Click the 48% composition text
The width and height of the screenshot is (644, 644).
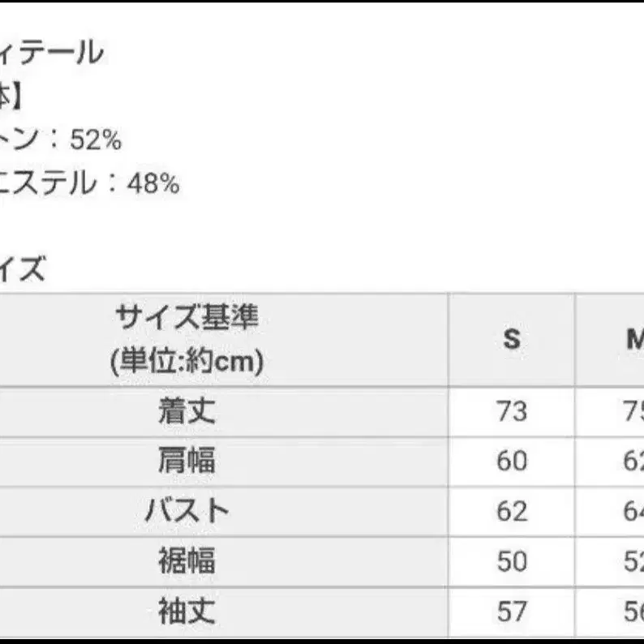click(152, 183)
